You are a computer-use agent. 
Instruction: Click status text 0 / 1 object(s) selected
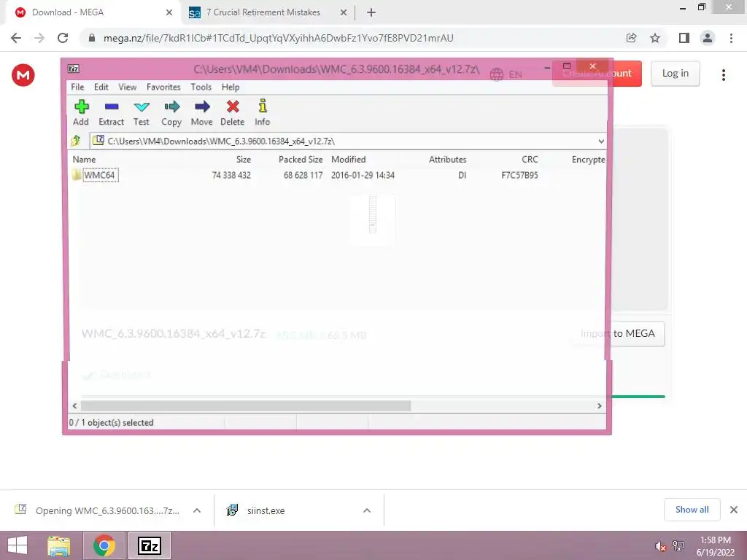click(x=112, y=422)
